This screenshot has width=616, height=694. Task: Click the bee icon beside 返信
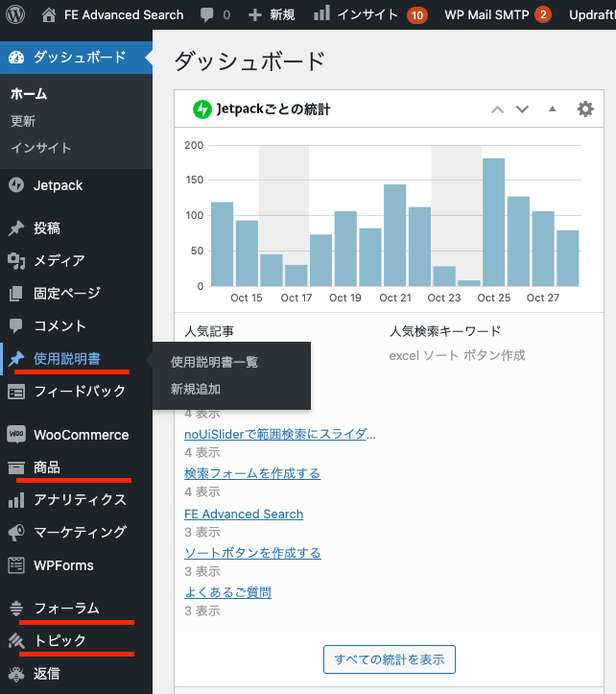tap(16, 674)
